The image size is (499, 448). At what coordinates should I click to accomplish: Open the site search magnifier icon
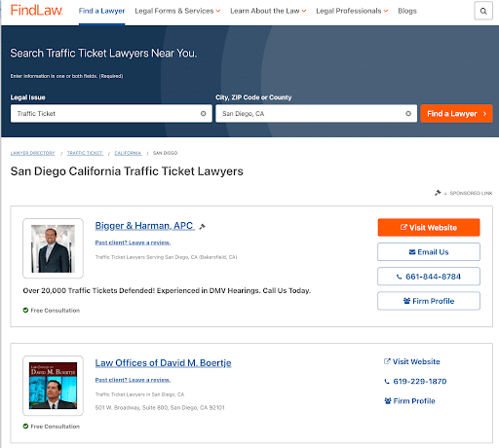[x=483, y=11]
